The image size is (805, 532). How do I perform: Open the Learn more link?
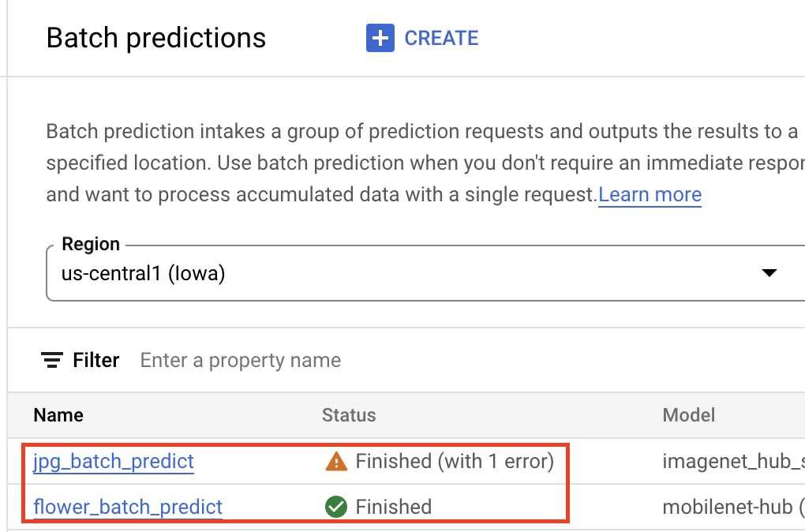tap(650, 194)
